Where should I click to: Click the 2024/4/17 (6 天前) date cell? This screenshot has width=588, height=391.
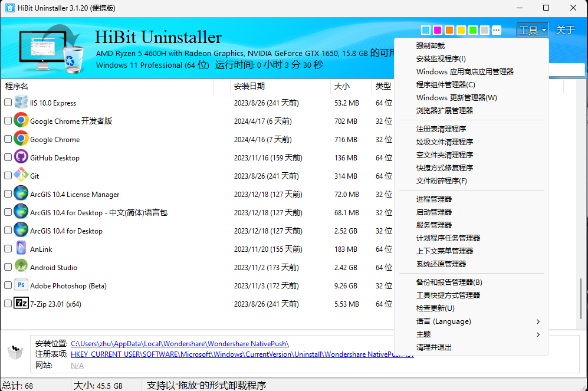[x=263, y=121]
